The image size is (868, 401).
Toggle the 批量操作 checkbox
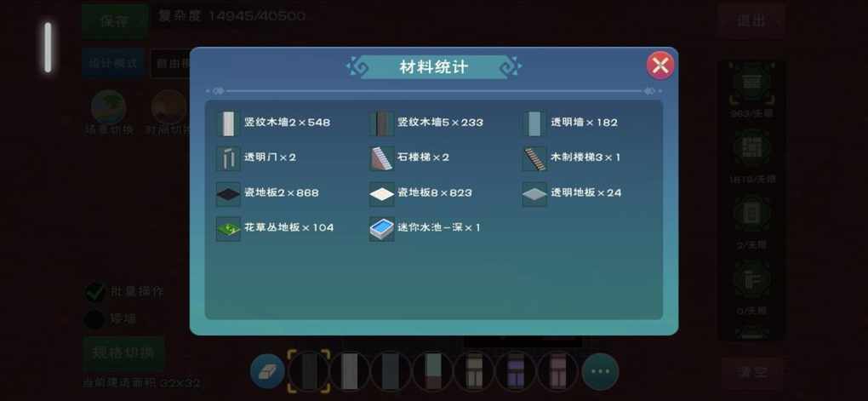click(95, 292)
